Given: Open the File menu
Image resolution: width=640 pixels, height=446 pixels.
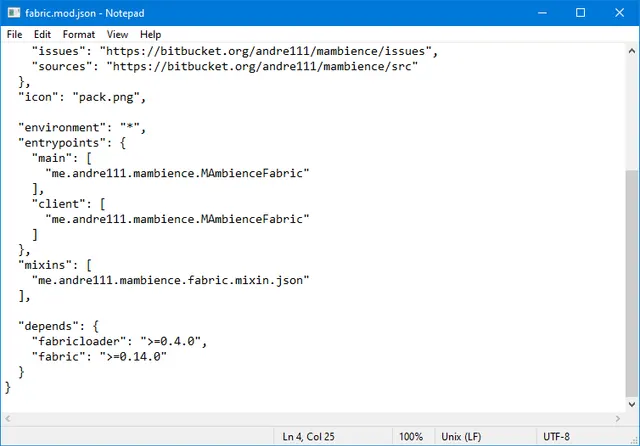Looking at the screenshot, I should (14, 35).
